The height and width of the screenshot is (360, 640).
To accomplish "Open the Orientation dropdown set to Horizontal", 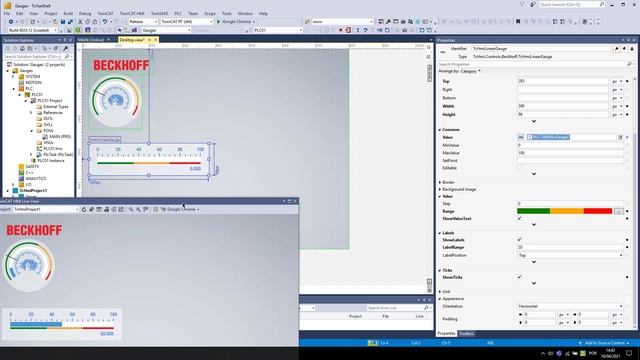I will (570, 306).
